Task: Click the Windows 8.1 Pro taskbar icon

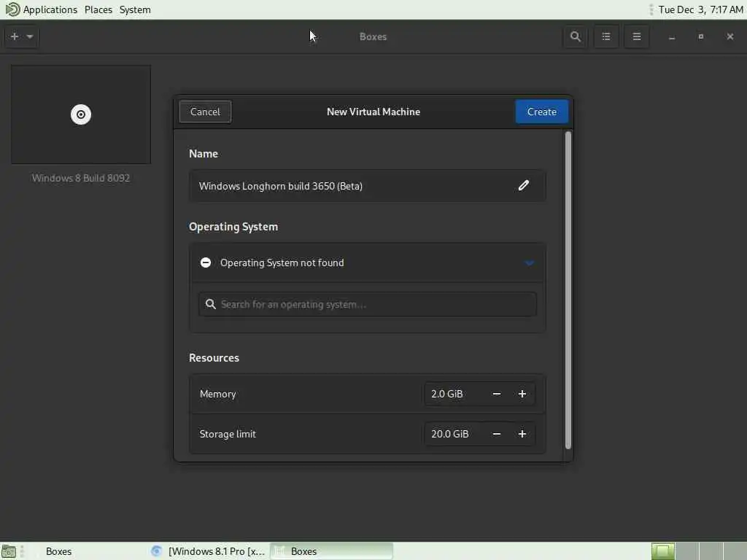Action: 156,551
